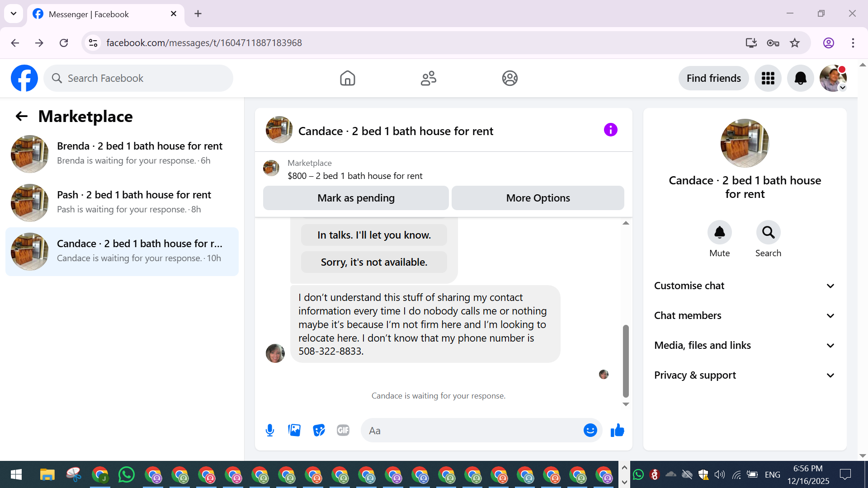Reload the page
Viewport: 868px width, 488px height.
64,43
